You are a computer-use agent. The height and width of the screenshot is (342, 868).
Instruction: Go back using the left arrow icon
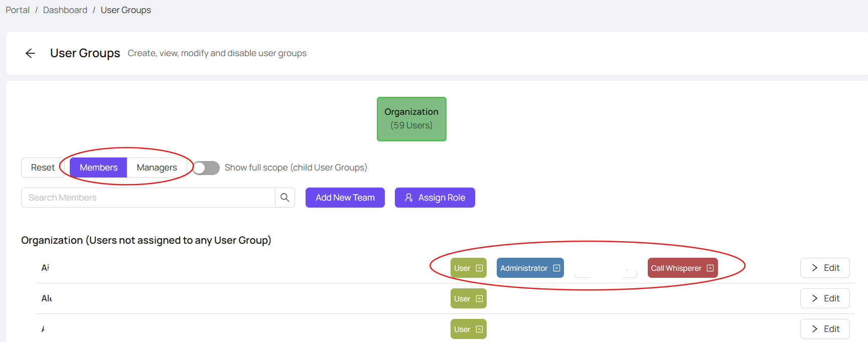point(30,53)
